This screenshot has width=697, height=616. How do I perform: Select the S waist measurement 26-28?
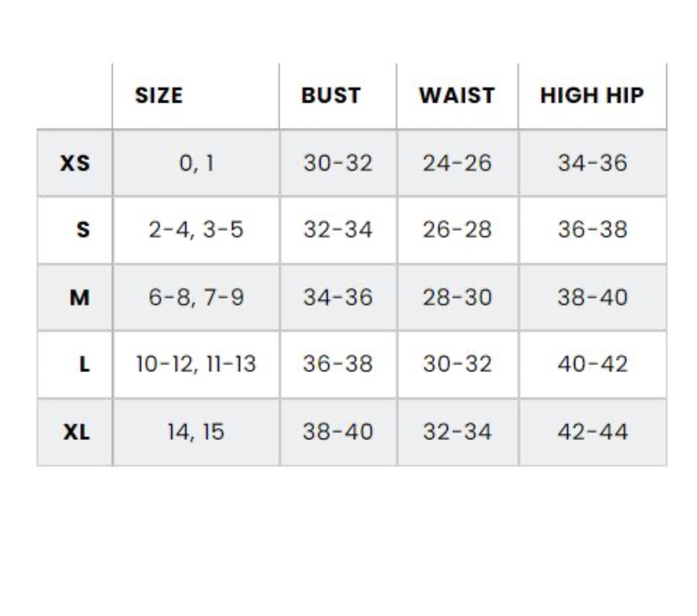coord(457,230)
